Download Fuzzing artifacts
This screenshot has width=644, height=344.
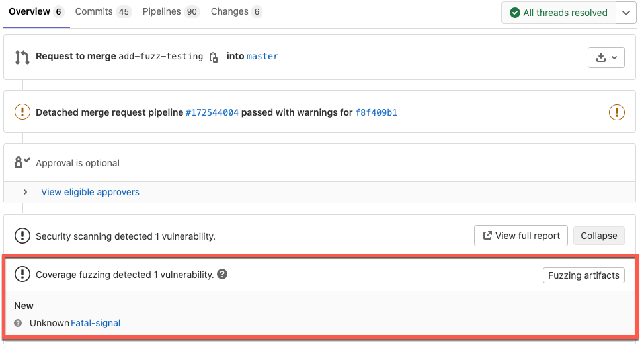pyautogui.click(x=584, y=275)
